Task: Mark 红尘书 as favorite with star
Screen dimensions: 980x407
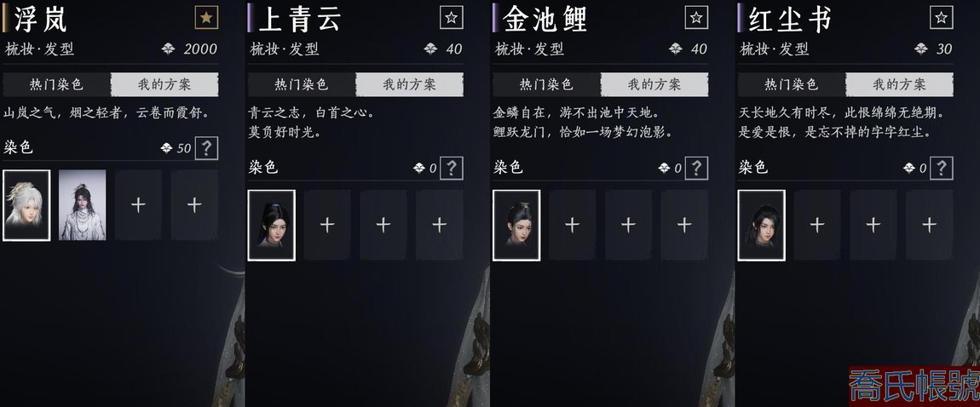Action: [x=942, y=18]
